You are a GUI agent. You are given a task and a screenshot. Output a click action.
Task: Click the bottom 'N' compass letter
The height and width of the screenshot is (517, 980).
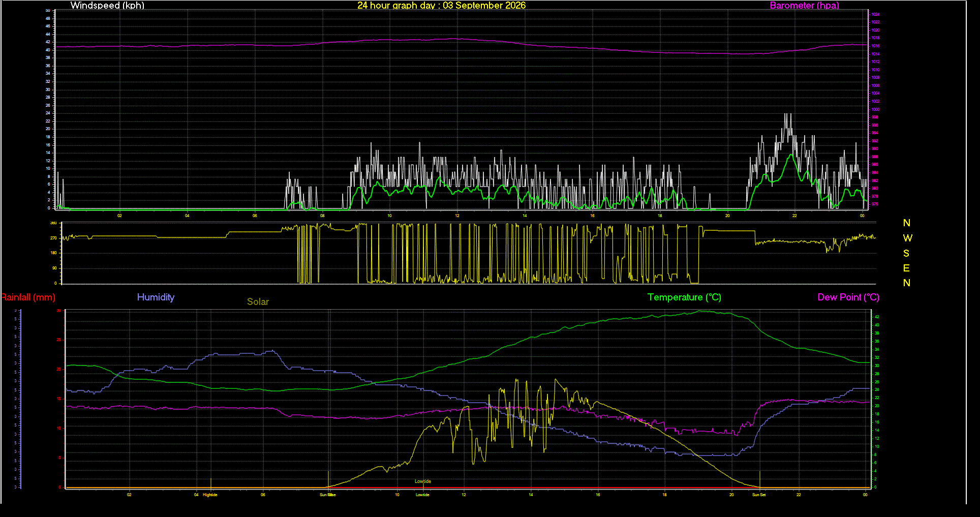point(907,283)
